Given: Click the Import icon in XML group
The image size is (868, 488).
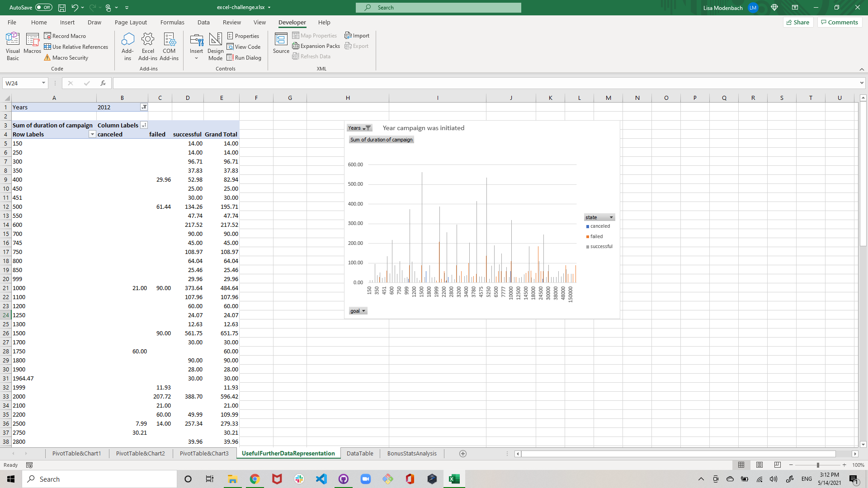Looking at the screenshot, I should (x=357, y=35).
